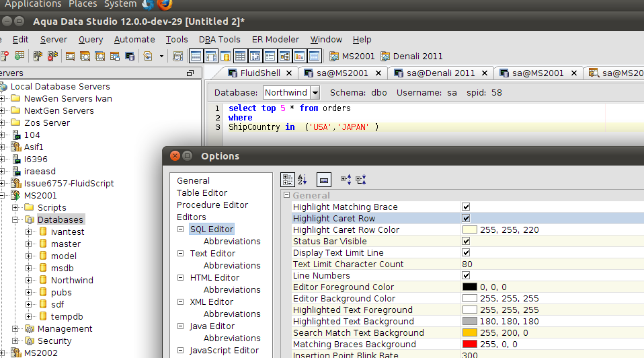Toggle the panel layout icon with side column
The width and height of the screenshot is (644, 358).
pyautogui.click(x=210, y=56)
